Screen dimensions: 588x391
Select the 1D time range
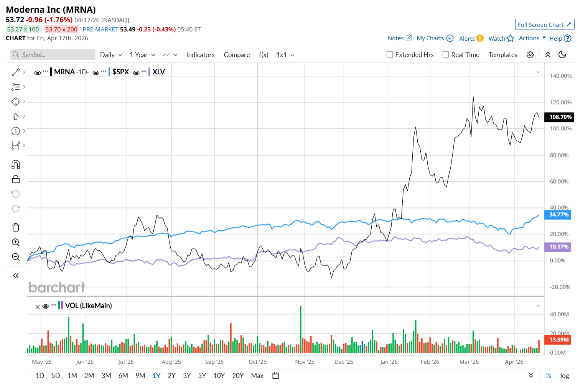coord(40,376)
